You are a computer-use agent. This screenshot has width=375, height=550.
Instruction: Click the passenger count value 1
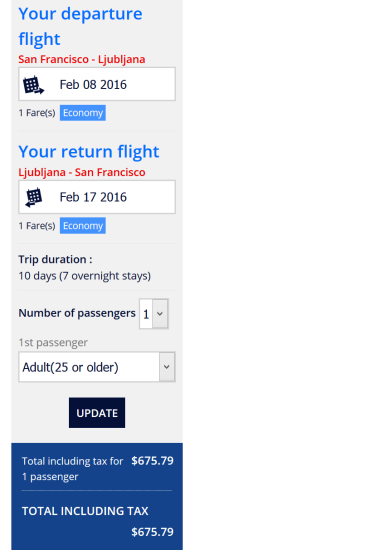click(146, 314)
